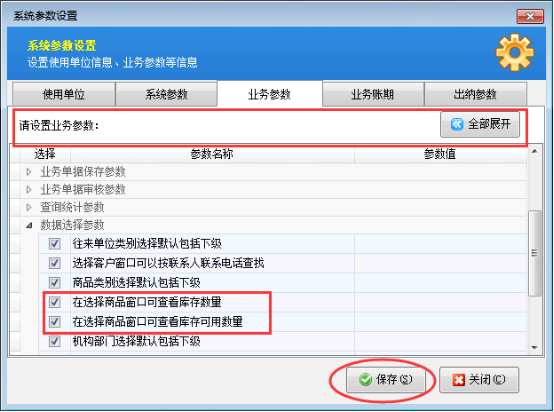Toggle 机构部门选择默认包括下级 checkbox
The height and width of the screenshot is (412, 554).
coord(54,341)
